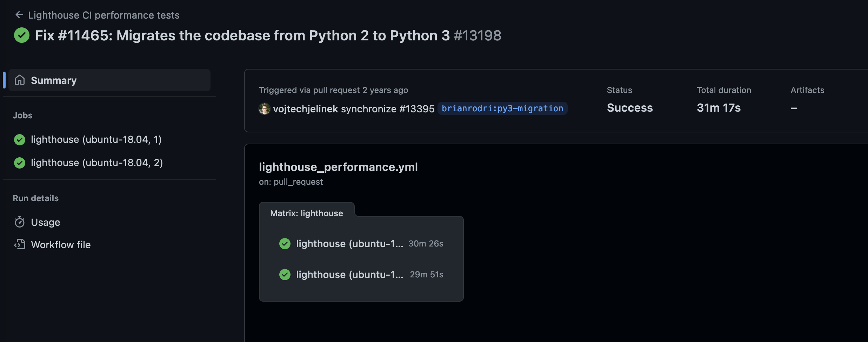Click vojtechjelinek's avatar image

265,108
